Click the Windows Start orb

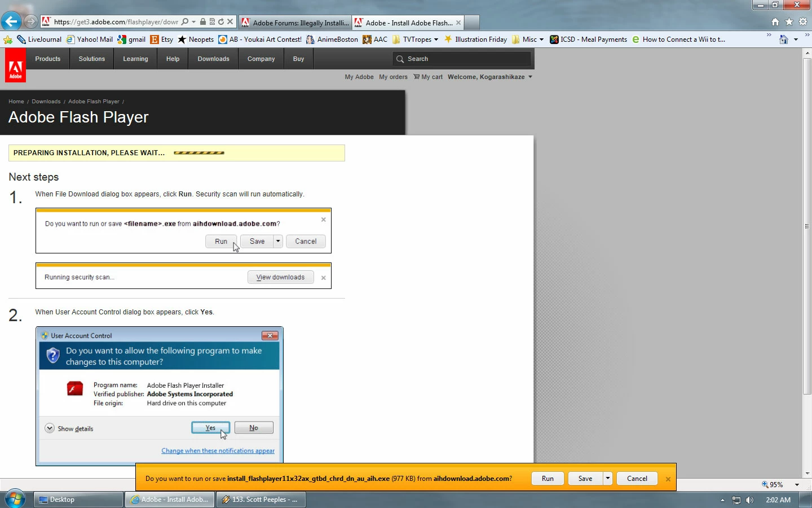(15, 499)
